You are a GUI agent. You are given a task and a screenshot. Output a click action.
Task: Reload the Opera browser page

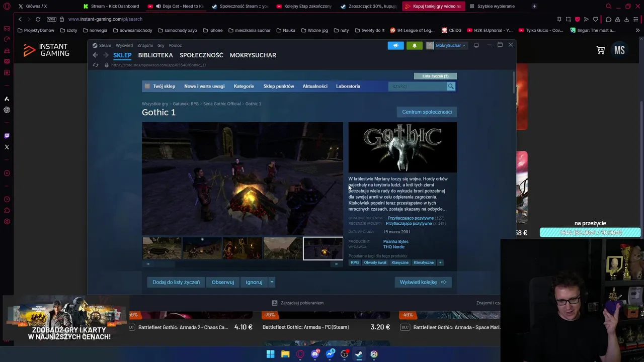click(x=38, y=19)
